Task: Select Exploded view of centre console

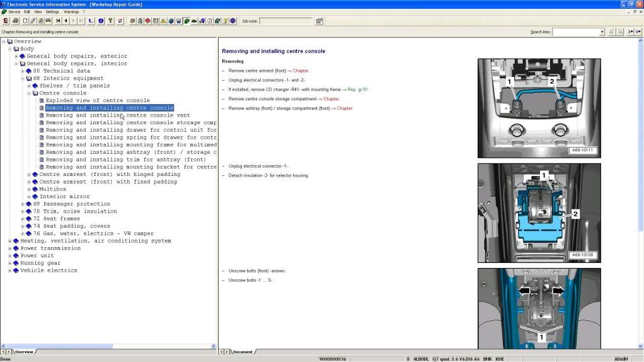Action: pos(98,100)
